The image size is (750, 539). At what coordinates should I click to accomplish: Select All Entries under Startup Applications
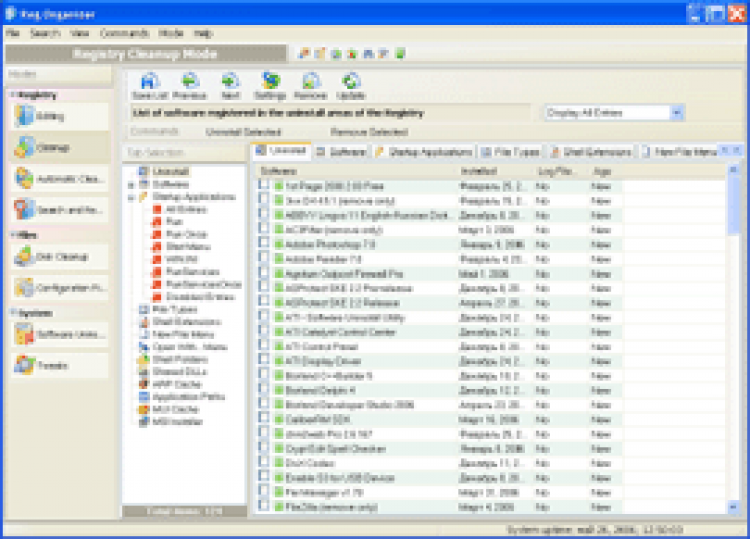click(186, 209)
